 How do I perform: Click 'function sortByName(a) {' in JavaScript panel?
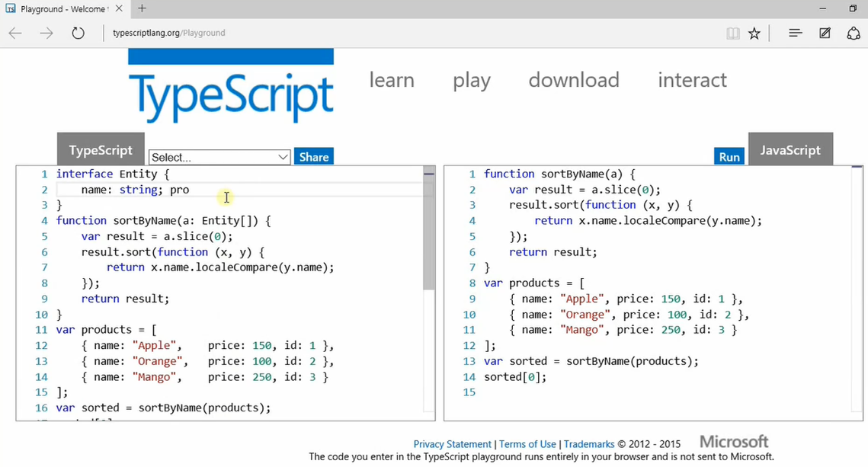click(x=559, y=174)
